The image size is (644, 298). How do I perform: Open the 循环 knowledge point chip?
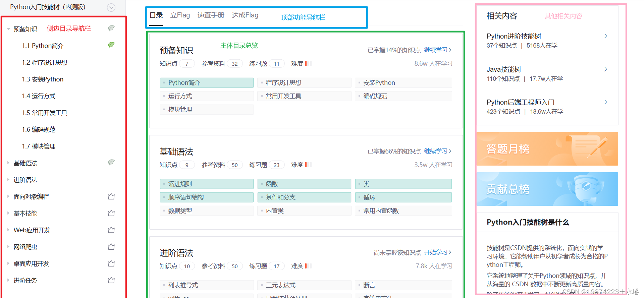click(x=404, y=197)
